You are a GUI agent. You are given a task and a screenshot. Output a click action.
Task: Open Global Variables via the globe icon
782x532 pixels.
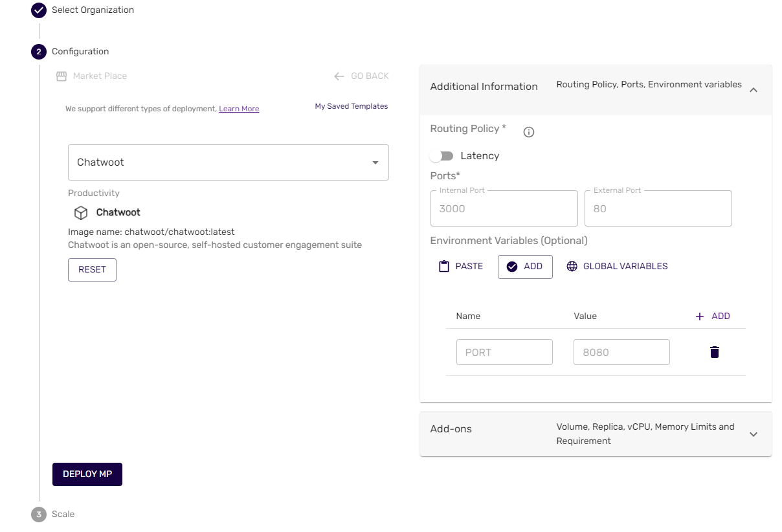click(x=573, y=266)
